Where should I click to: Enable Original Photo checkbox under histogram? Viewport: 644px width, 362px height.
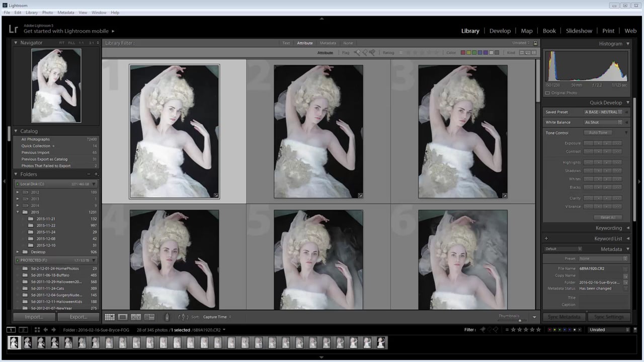548,93
